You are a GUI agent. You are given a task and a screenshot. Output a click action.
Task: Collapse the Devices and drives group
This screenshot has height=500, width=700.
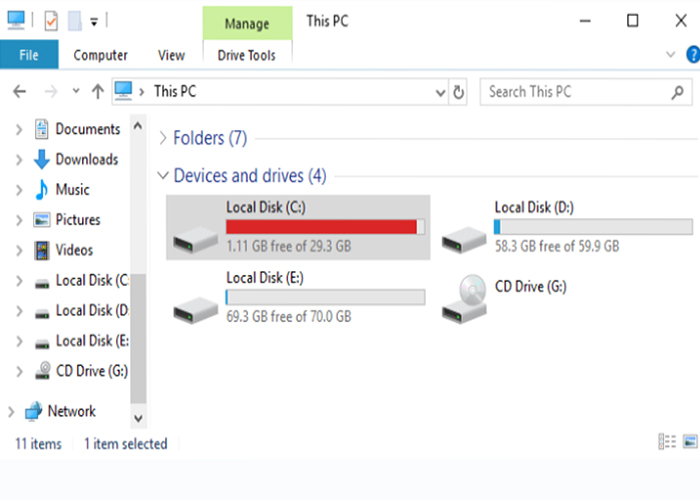(163, 175)
